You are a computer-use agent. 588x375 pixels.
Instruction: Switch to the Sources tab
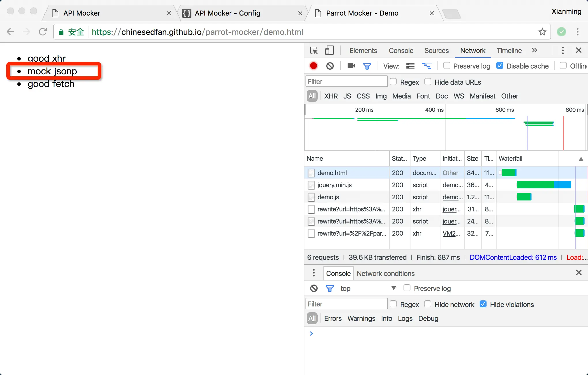[x=436, y=50]
